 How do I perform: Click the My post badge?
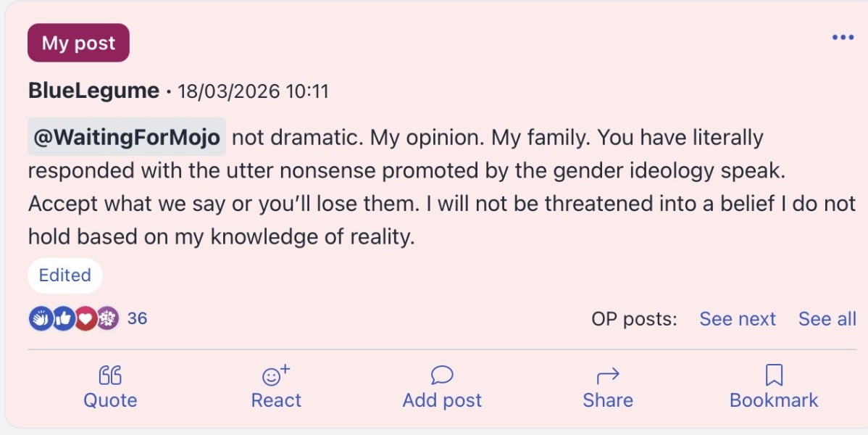coord(78,43)
